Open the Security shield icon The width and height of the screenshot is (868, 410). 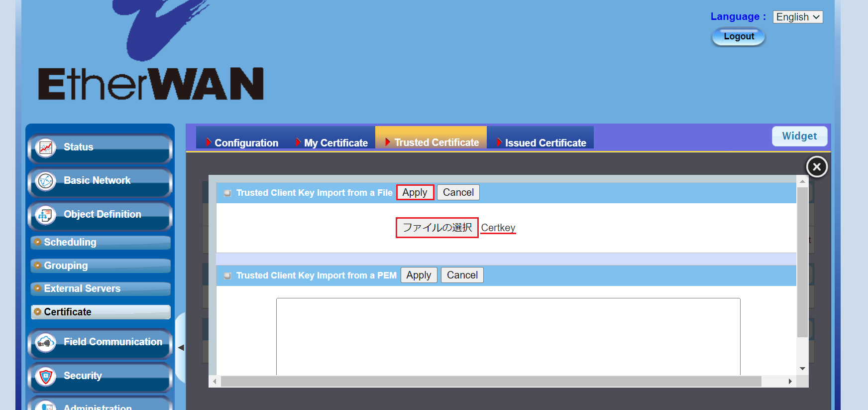pyautogui.click(x=45, y=377)
